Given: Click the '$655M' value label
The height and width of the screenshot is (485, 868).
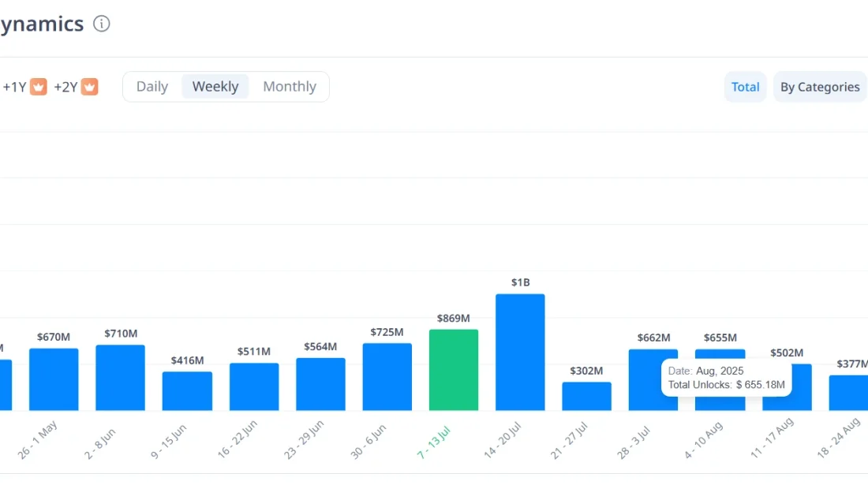Looking at the screenshot, I should point(720,338).
